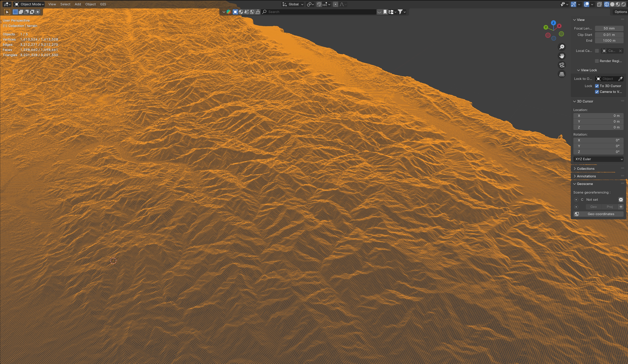This screenshot has height=364, width=628.
Task: Uncheck Camera to View lock
Action: tap(597, 92)
